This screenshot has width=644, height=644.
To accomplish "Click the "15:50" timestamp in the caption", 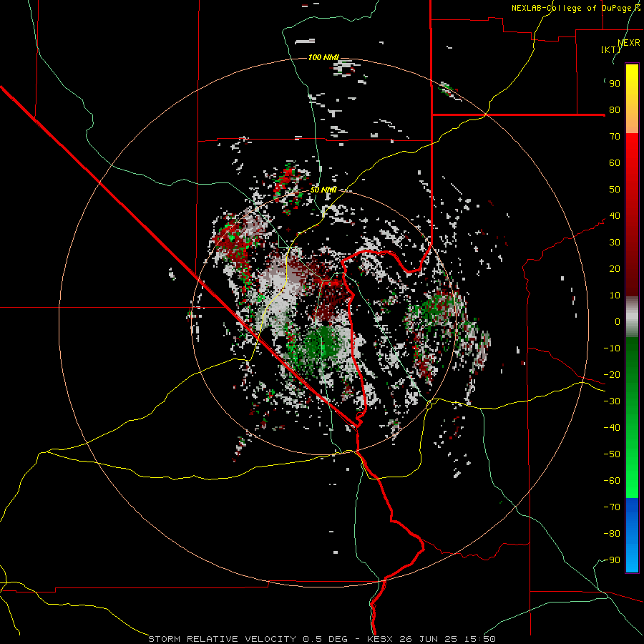I will click(482, 639).
